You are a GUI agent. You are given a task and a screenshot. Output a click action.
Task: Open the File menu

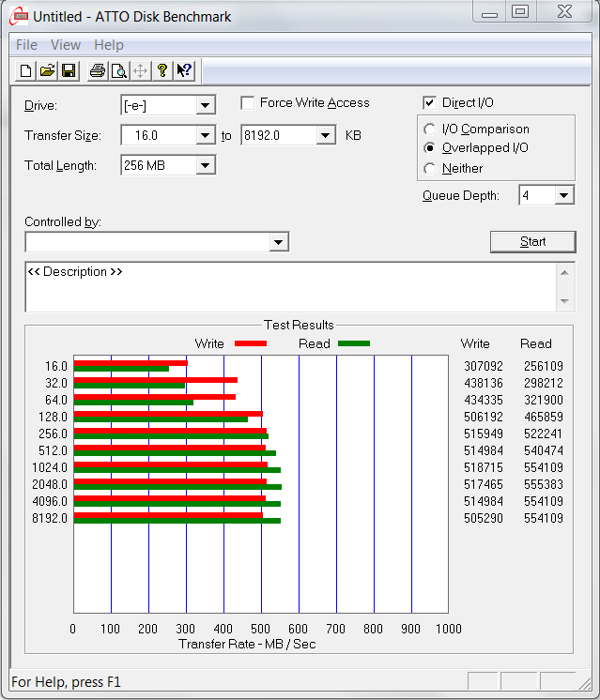(26, 45)
